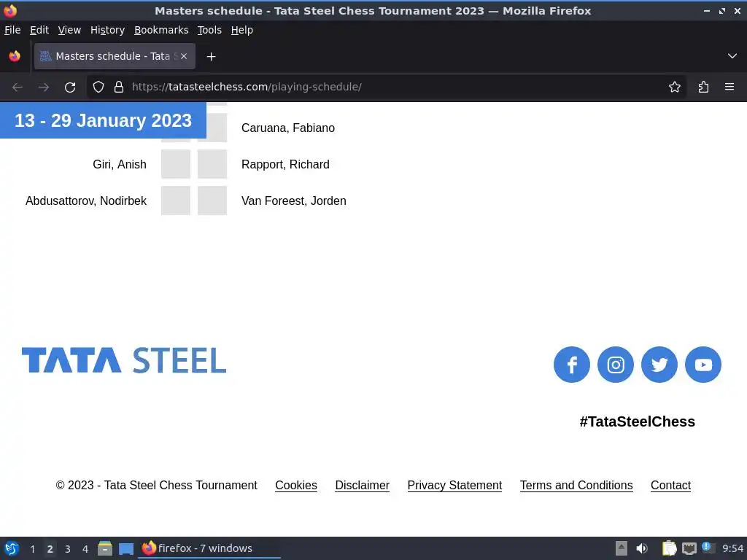Open the Terms and Conditions link
747x560 pixels.
tap(576, 485)
